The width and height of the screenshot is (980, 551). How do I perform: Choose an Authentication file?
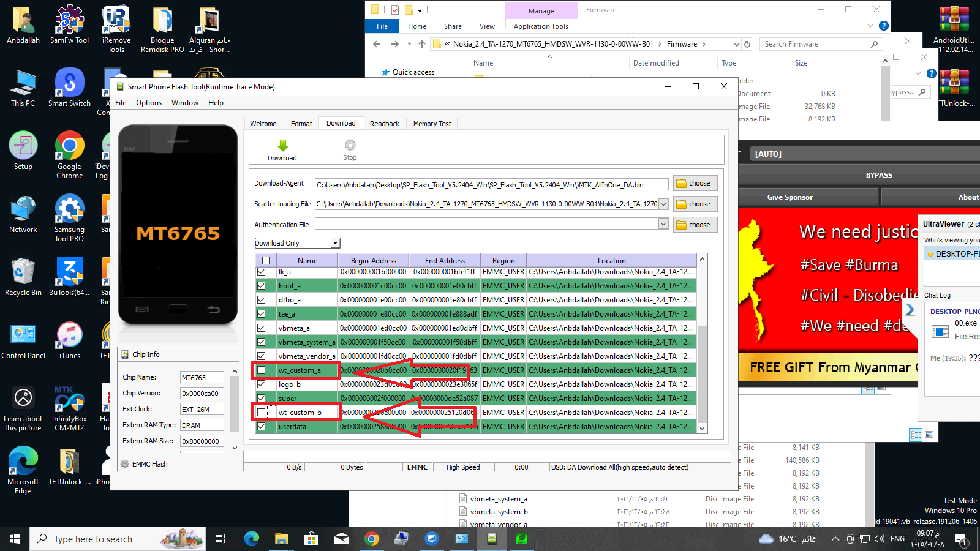[x=695, y=225]
